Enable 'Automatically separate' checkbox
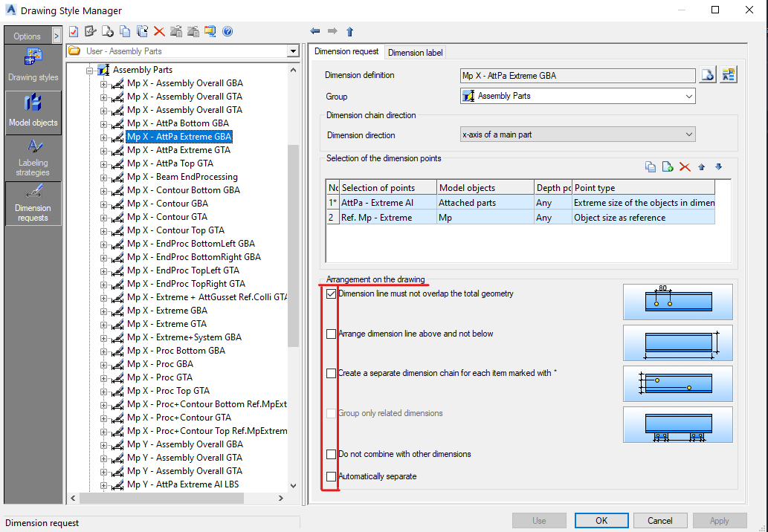The image size is (768, 532). [x=331, y=476]
